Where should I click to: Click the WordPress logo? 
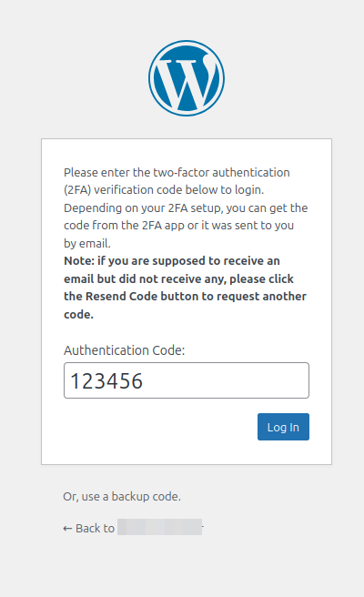point(187,78)
